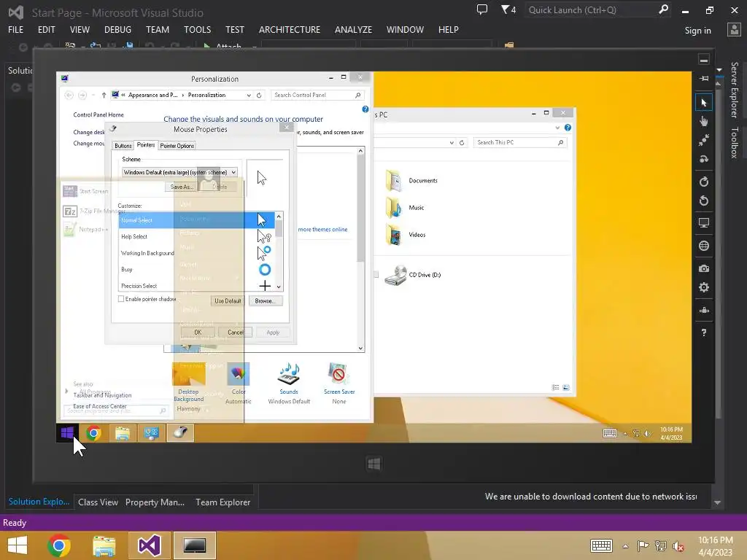
Task: Click the Browse button for pointers
Action: point(265,301)
